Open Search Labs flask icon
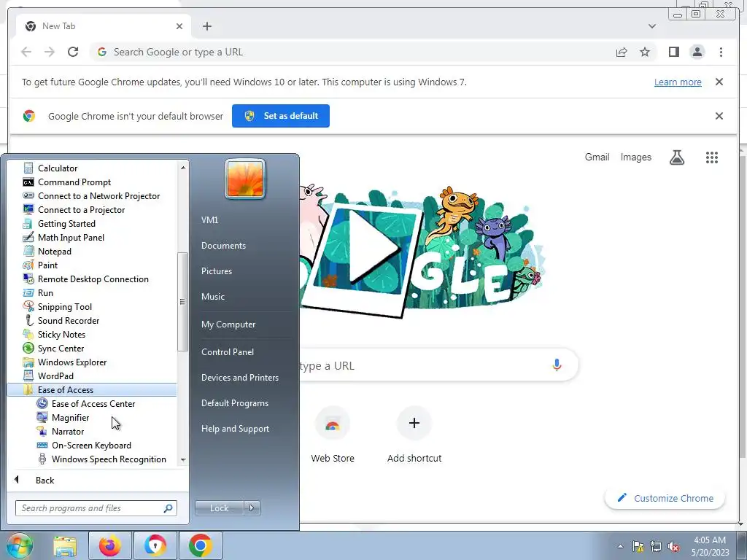The height and width of the screenshot is (560, 747). (x=676, y=157)
